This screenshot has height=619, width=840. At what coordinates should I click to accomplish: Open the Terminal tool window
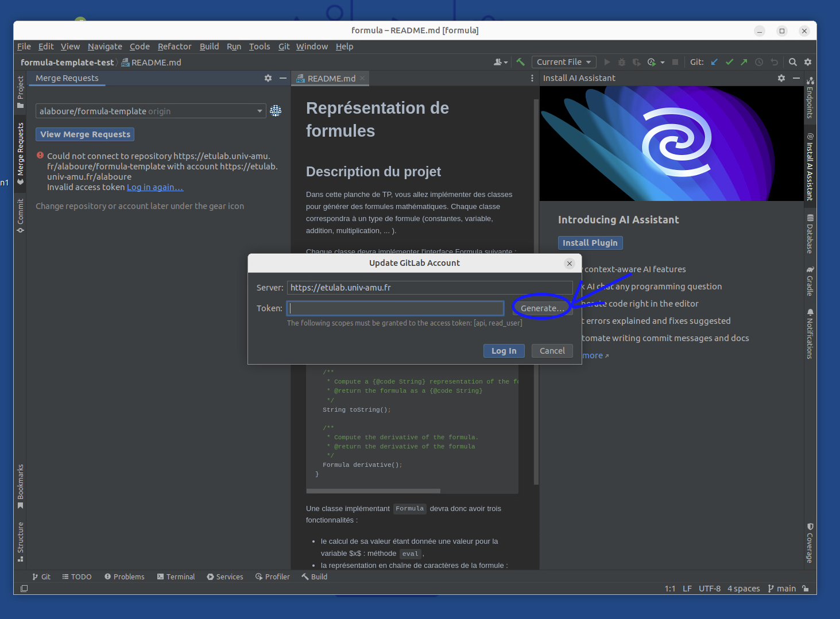[176, 577]
